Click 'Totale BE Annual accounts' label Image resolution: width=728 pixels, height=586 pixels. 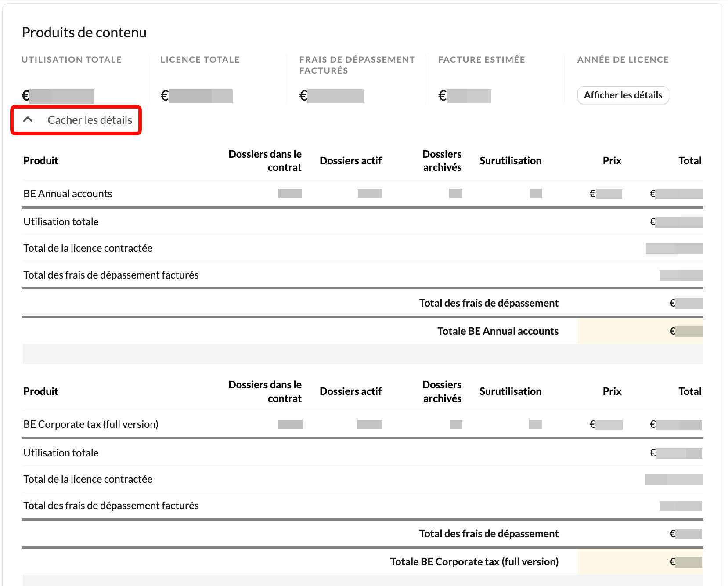coord(498,331)
